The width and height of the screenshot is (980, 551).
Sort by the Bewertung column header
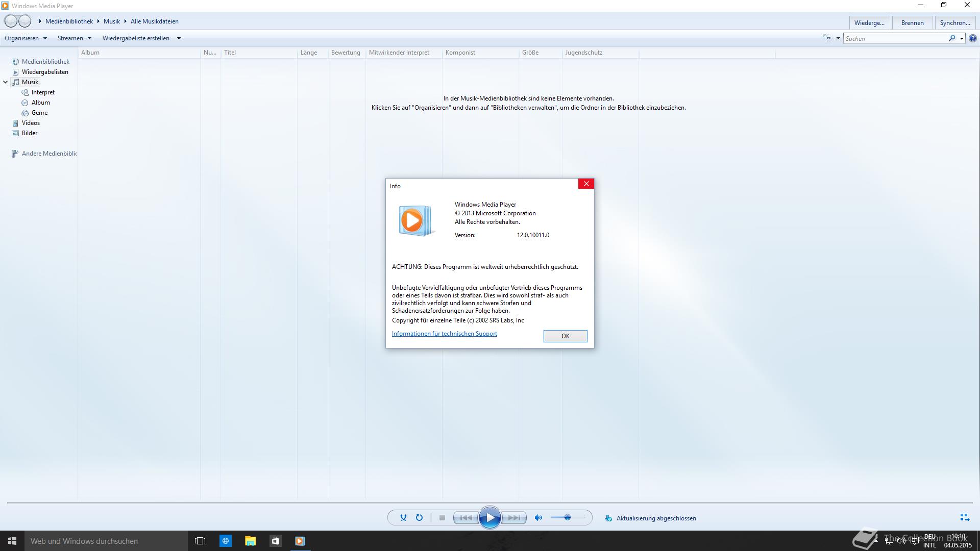coord(347,53)
